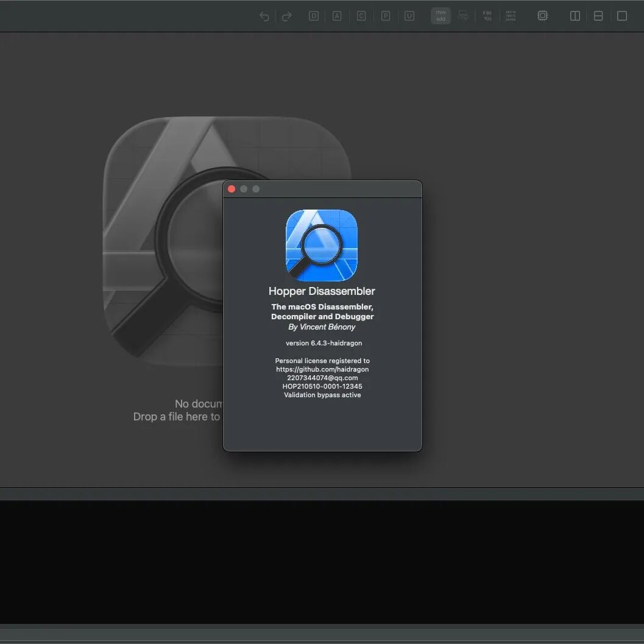Click 'version 6.4.3-haidragon' text

(324, 343)
